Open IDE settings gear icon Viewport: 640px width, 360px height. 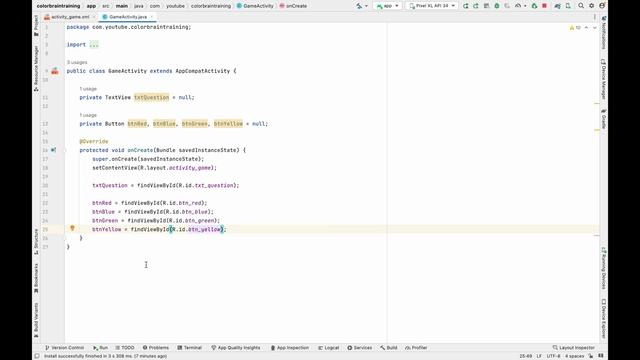[x=591, y=6]
